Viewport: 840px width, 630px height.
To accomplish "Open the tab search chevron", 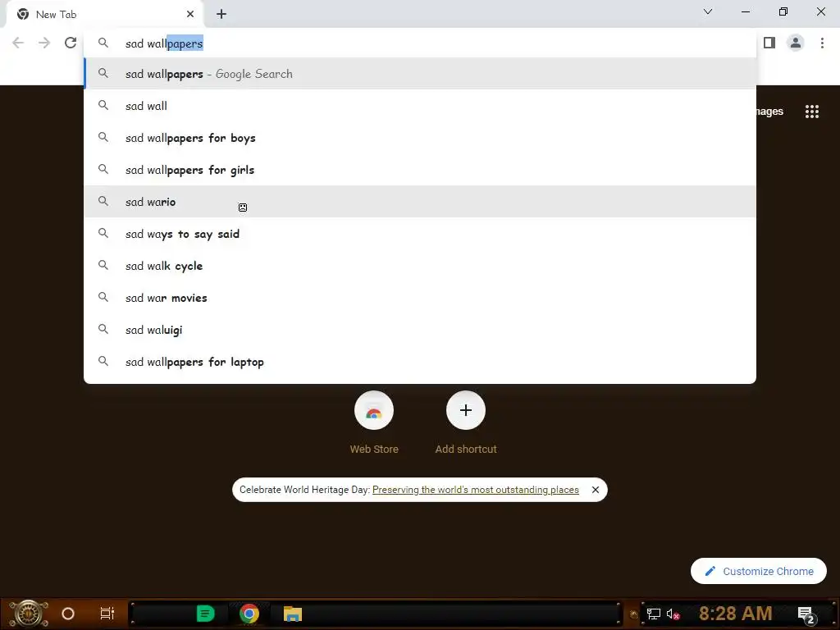I will click(708, 11).
